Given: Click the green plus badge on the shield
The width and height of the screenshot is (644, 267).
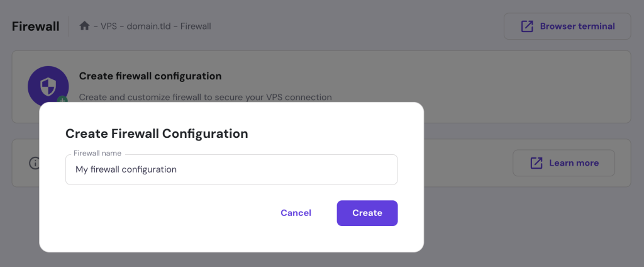Looking at the screenshot, I should [x=62, y=99].
